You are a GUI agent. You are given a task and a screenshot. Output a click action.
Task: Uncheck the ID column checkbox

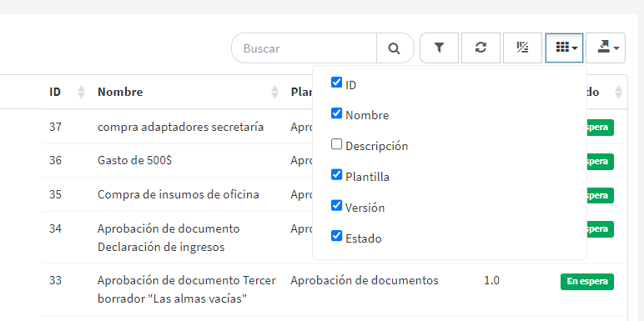(x=336, y=83)
